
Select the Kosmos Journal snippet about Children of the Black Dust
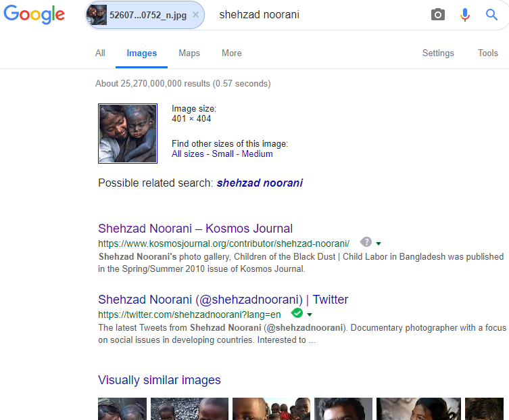[301, 263]
